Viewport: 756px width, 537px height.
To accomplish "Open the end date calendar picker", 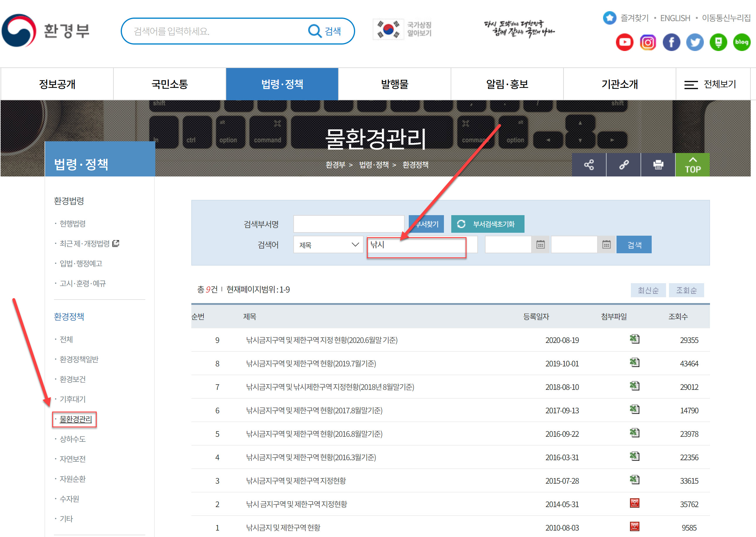I will coord(606,245).
